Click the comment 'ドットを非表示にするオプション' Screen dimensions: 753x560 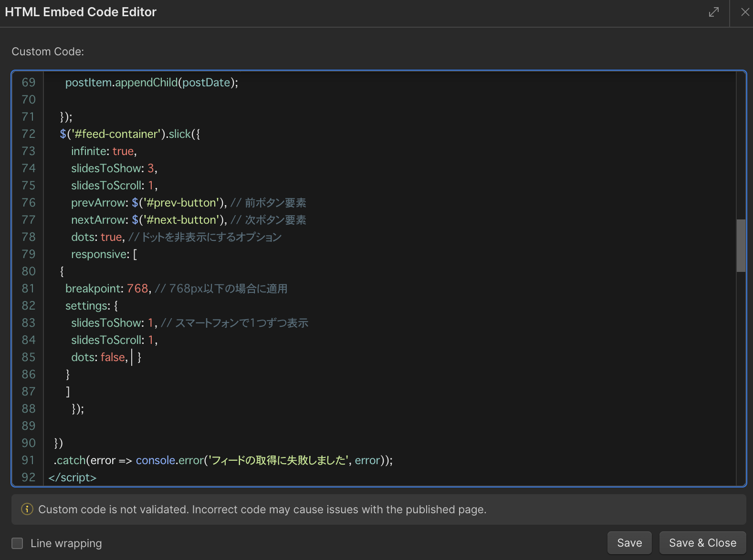pos(211,237)
